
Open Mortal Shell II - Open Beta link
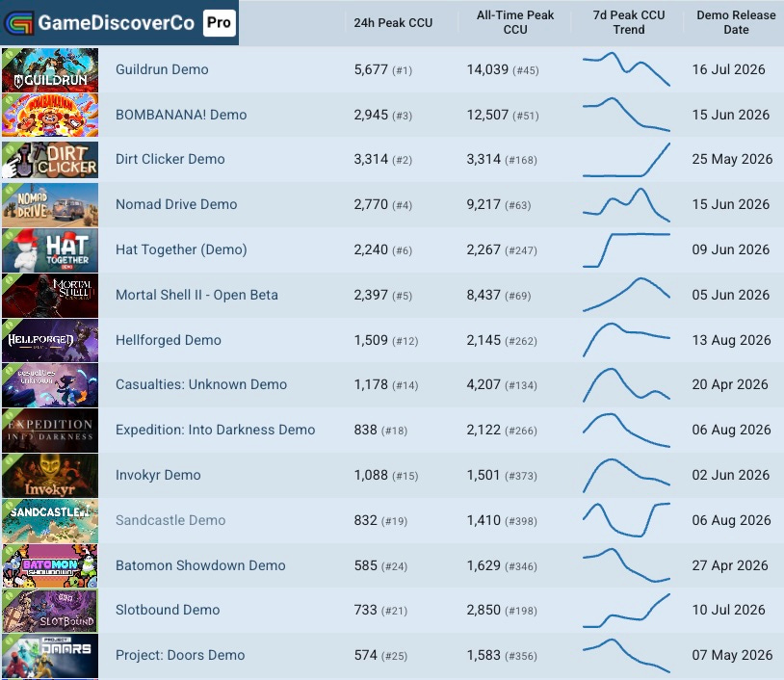[196, 295]
